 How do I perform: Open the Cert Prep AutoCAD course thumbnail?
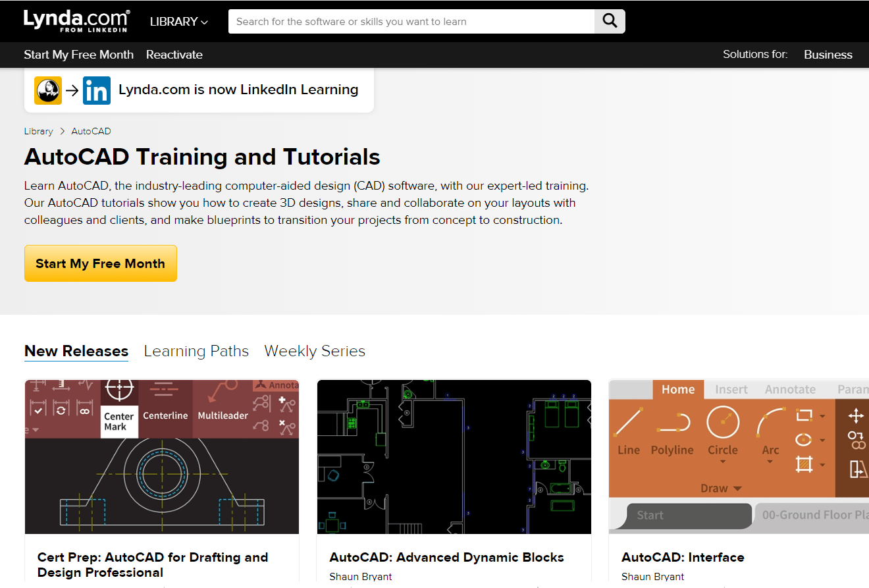point(162,457)
